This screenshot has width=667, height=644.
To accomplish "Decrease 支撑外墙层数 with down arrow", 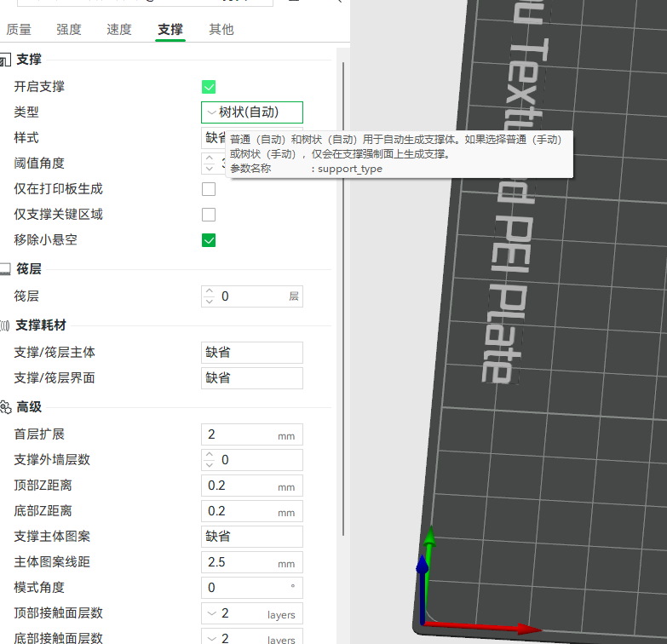I will click(210, 465).
